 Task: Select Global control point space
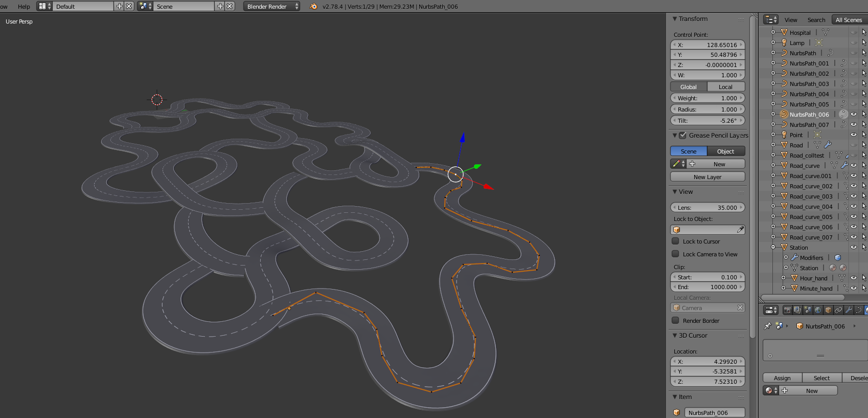(689, 86)
